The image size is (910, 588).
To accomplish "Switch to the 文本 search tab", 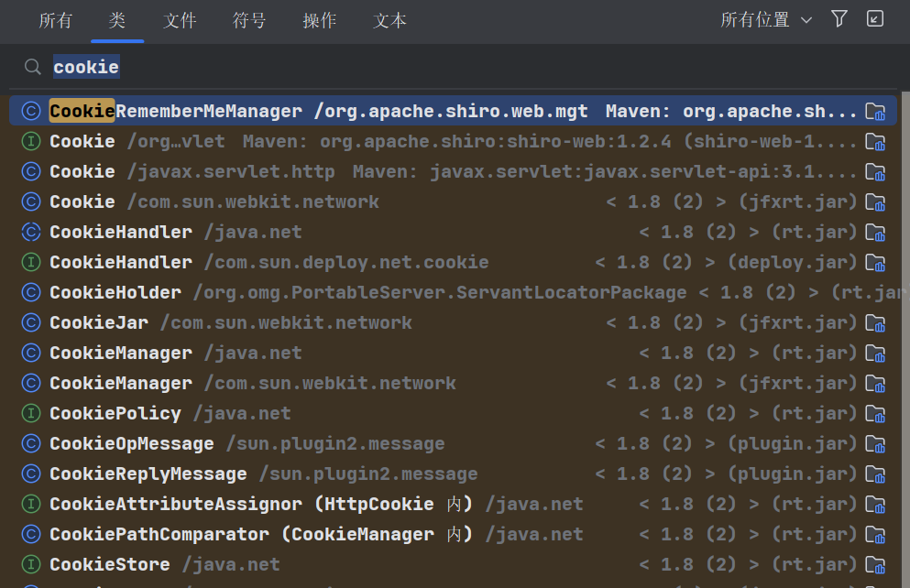I will click(x=389, y=20).
